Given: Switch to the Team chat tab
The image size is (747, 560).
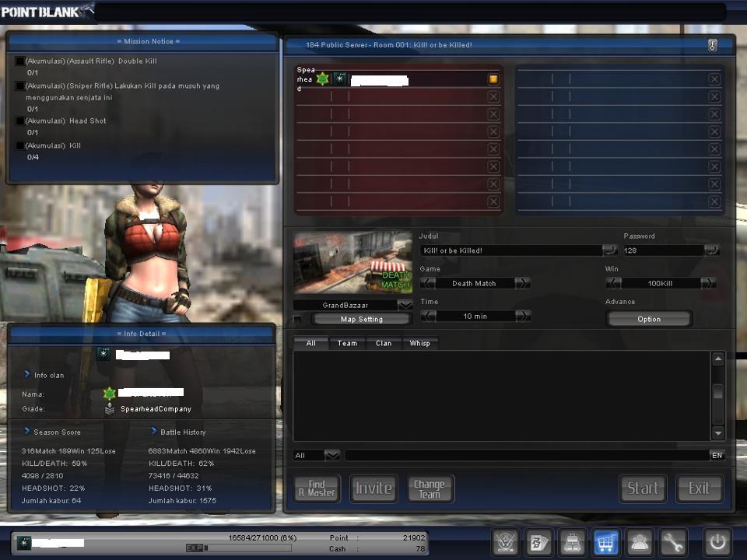Looking at the screenshot, I should 347,343.
